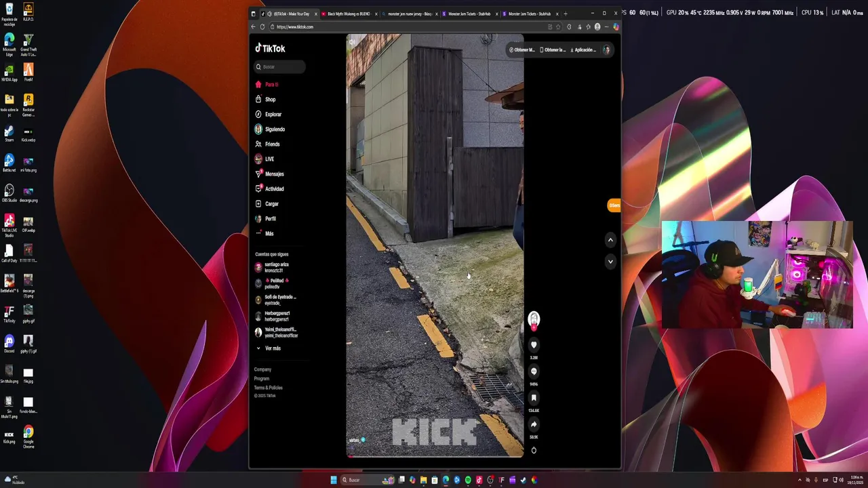Open the Windows Start menu
This screenshot has width=868, height=488.
pos(334,480)
